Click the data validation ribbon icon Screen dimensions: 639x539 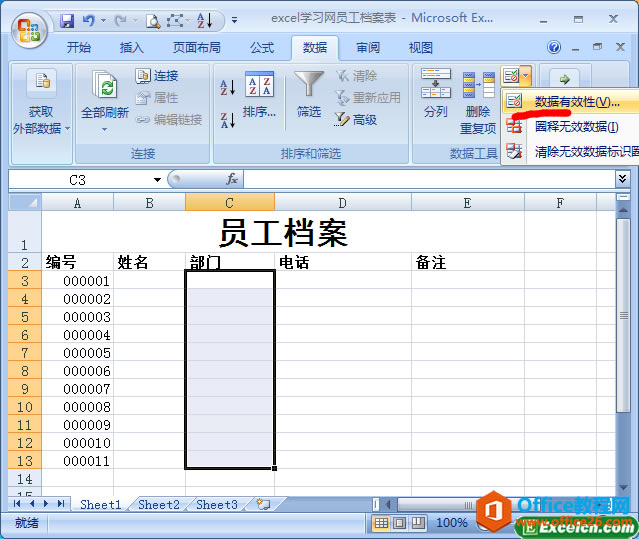[x=511, y=76]
